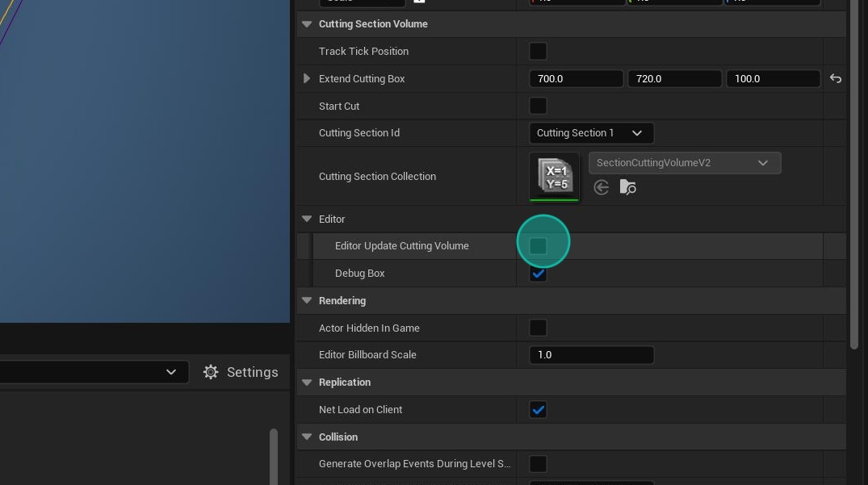This screenshot has width=868, height=485.
Task: Edit Extend Cutting Box X value 700.0
Action: point(577,78)
